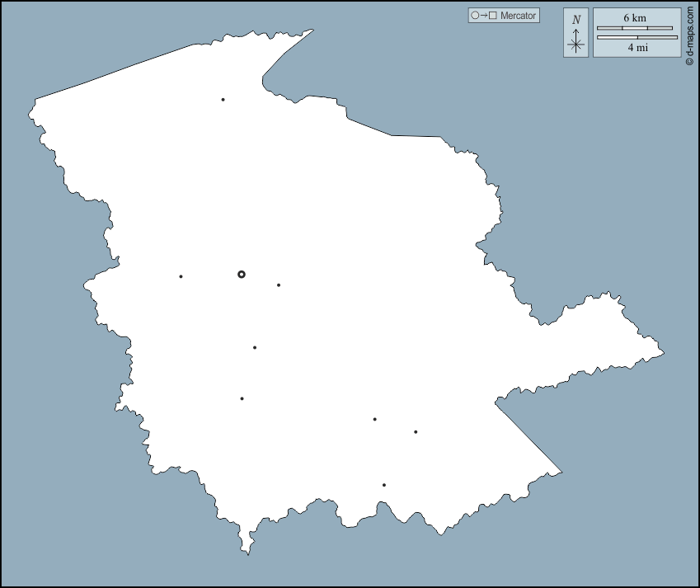Click the arrow between circle and square symbols
Viewport: 700px width, 588px height.
click(483, 16)
